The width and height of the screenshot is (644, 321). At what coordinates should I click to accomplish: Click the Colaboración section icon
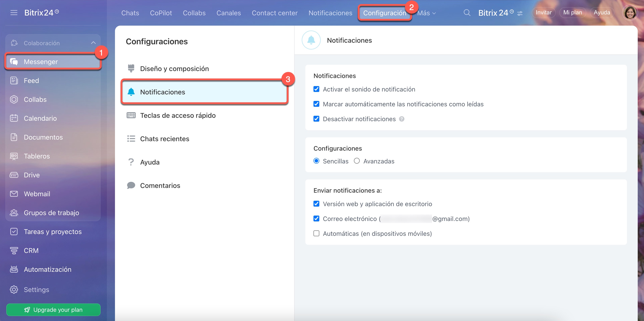14,43
